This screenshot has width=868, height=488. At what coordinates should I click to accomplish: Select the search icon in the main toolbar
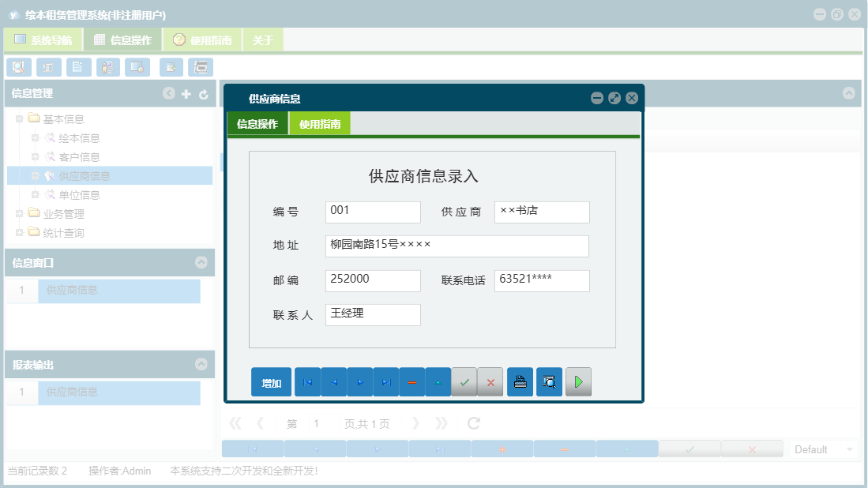point(18,66)
